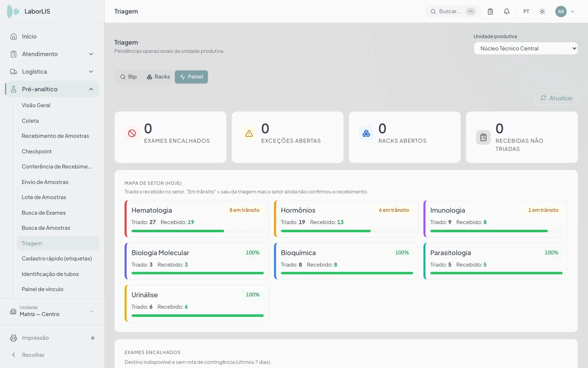Click the Início home icon
Viewport: 588px width, 368px height.
[14, 36]
